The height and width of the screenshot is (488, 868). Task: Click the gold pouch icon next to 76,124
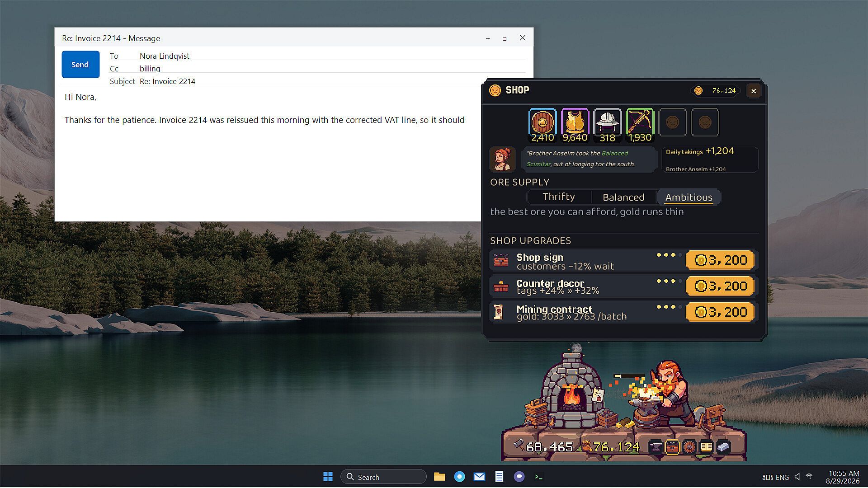coord(586,446)
